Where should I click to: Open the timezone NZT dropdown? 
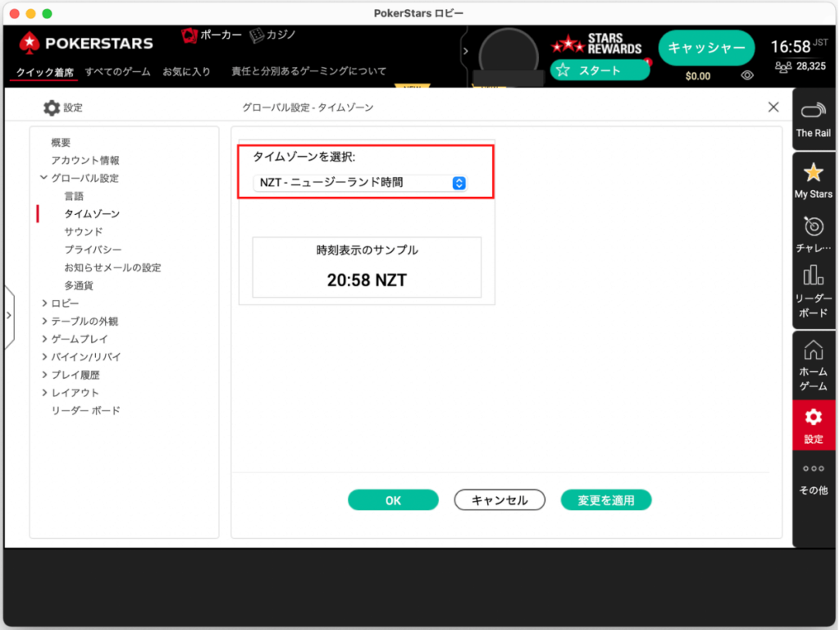[x=359, y=183]
